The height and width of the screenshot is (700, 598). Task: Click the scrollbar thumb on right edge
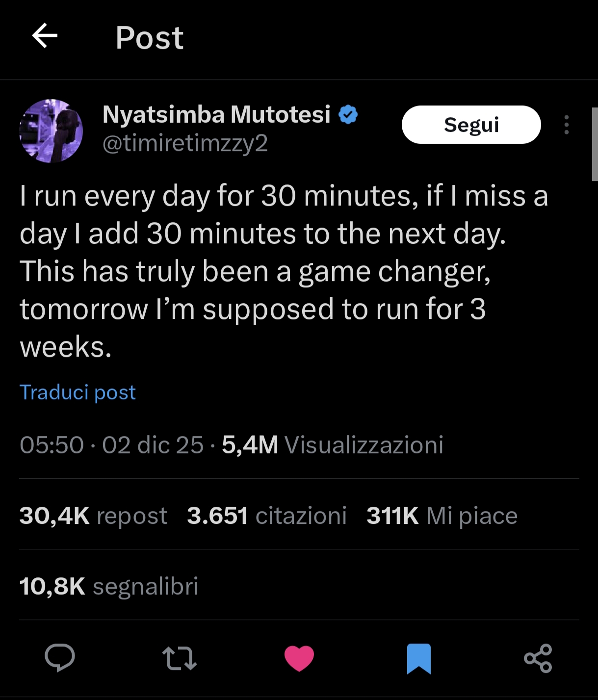[x=595, y=144]
